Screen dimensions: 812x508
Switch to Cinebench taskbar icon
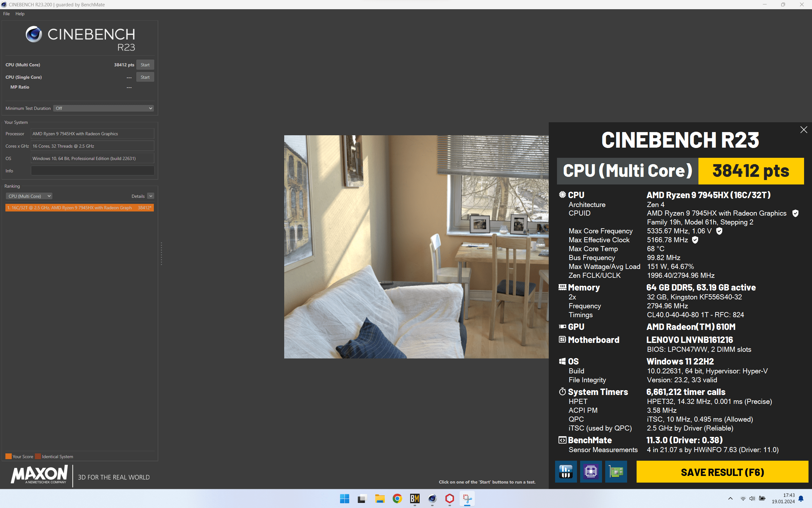tap(432, 498)
